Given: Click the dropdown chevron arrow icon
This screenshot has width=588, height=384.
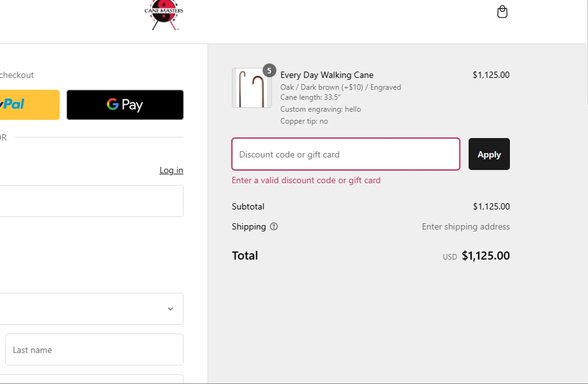Looking at the screenshot, I should [171, 309].
